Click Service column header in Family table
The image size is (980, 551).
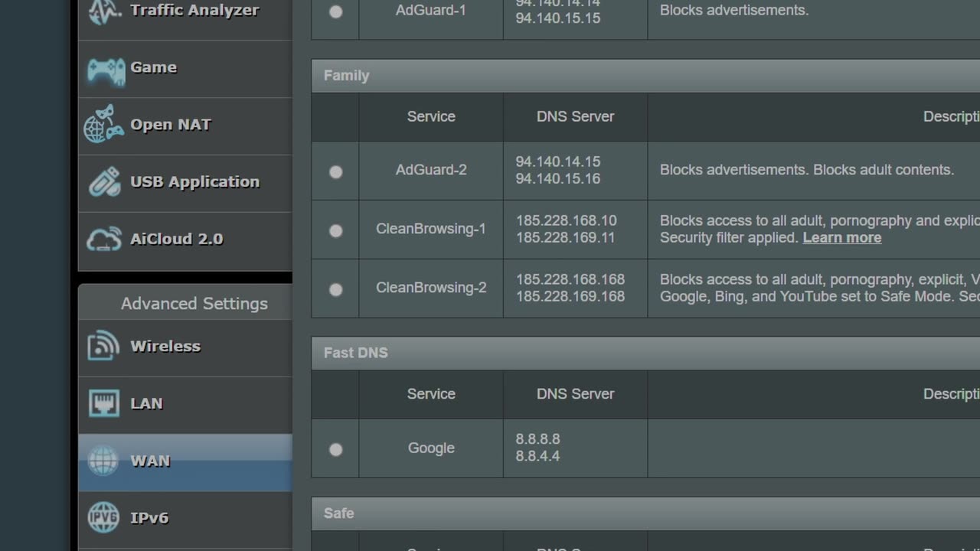click(x=431, y=116)
